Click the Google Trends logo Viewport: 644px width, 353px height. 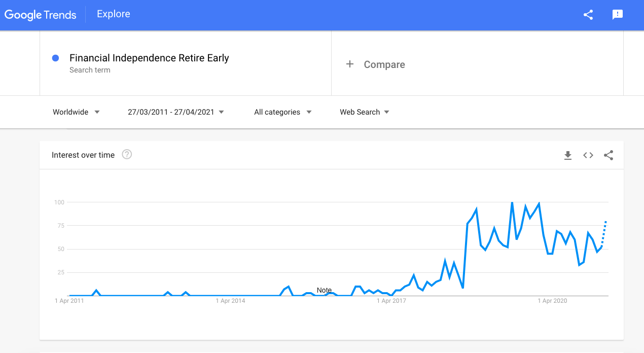point(41,15)
